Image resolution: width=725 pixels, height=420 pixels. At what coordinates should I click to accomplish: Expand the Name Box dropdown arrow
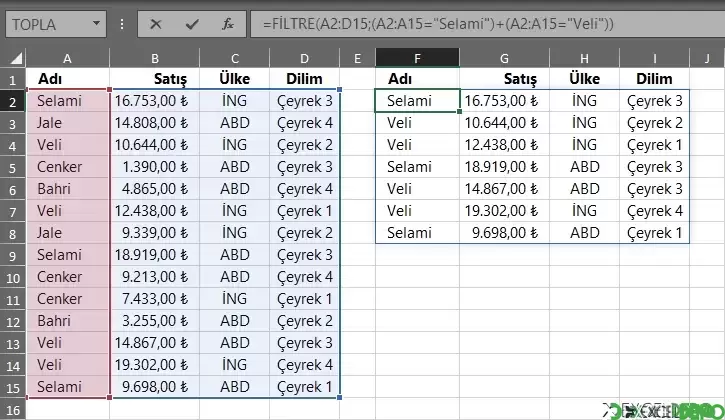click(x=96, y=23)
